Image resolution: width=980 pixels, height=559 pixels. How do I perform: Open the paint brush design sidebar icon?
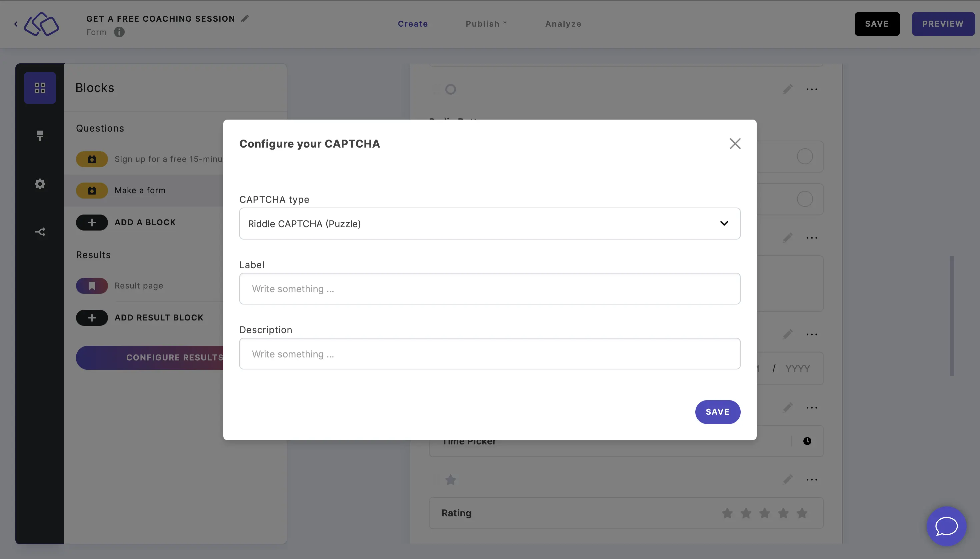(40, 136)
